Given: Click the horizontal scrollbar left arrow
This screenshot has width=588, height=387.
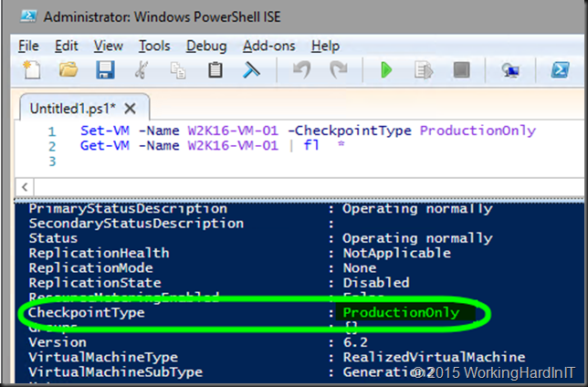Looking at the screenshot, I should [x=25, y=187].
